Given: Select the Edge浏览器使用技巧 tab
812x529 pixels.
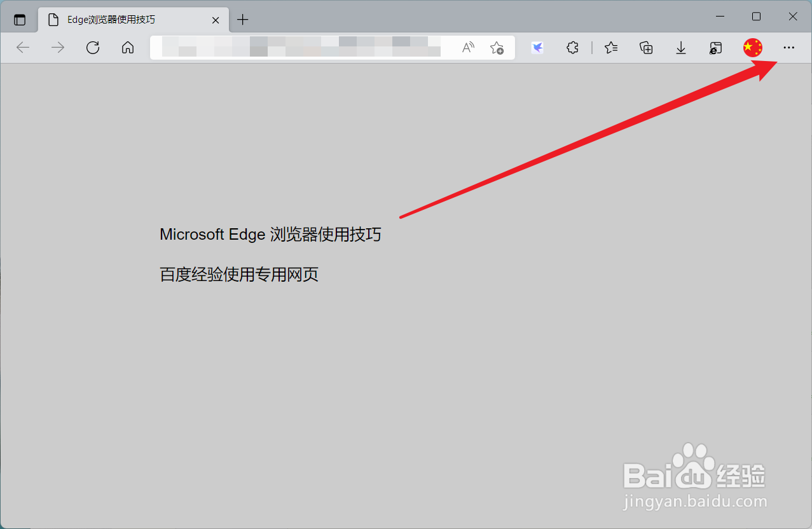Looking at the screenshot, I should (x=134, y=20).
